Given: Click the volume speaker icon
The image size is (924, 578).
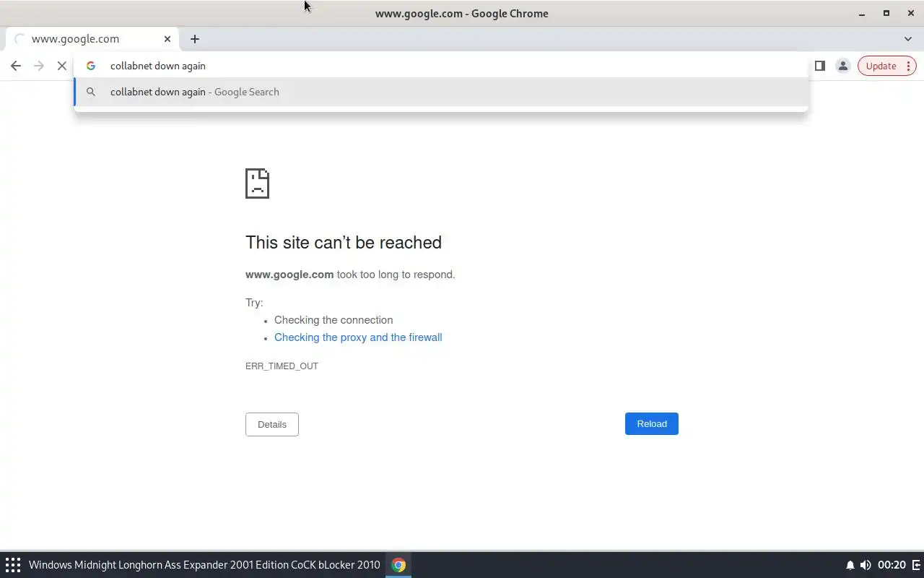Looking at the screenshot, I should pyautogui.click(x=866, y=565).
